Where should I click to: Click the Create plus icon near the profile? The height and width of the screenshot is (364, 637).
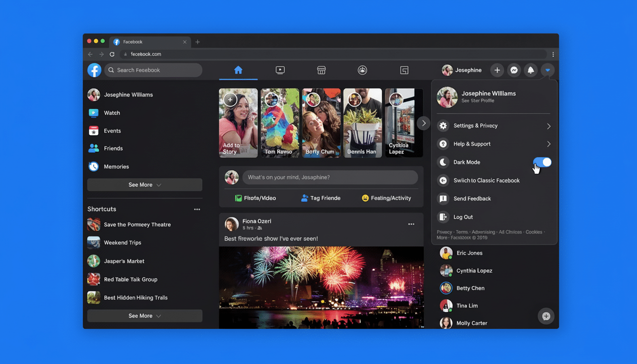(x=497, y=70)
